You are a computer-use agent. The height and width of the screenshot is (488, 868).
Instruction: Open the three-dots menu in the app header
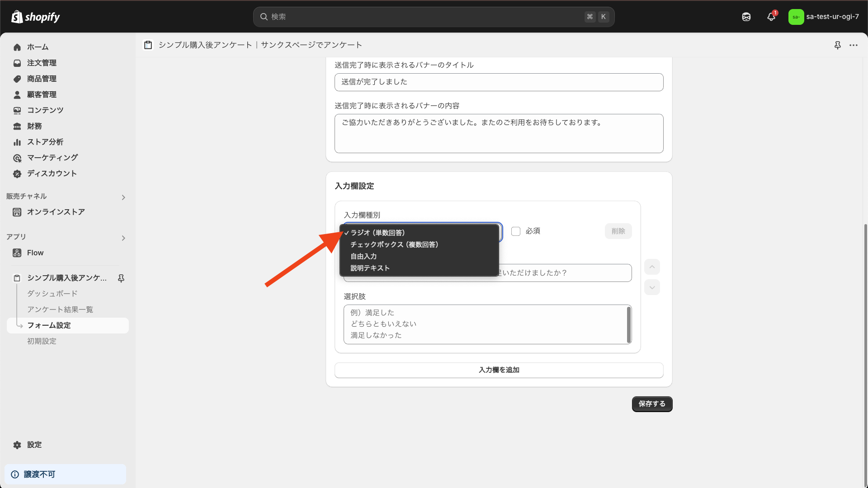click(854, 45)
